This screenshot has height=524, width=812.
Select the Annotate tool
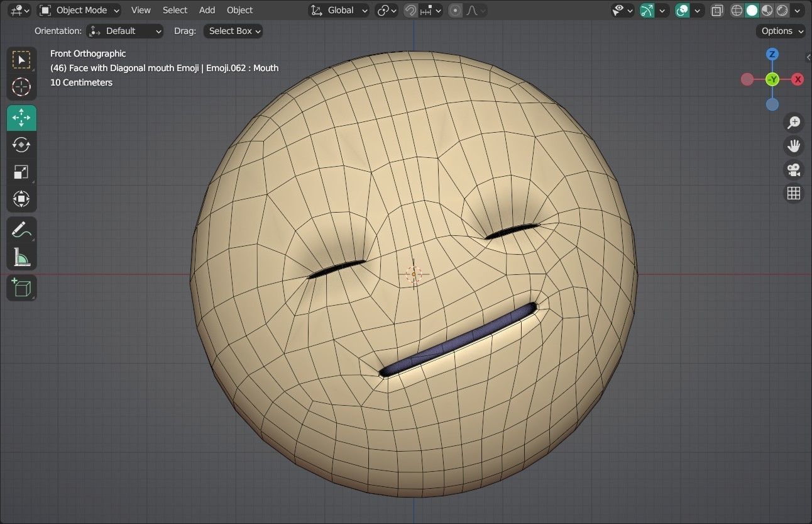(x=21, y=230)
